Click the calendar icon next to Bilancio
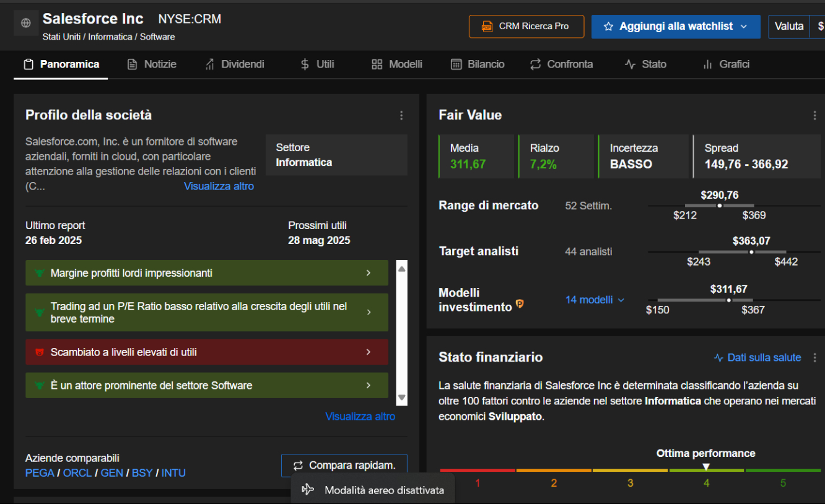This screenshot has width=825, height=504. (456, 64)
